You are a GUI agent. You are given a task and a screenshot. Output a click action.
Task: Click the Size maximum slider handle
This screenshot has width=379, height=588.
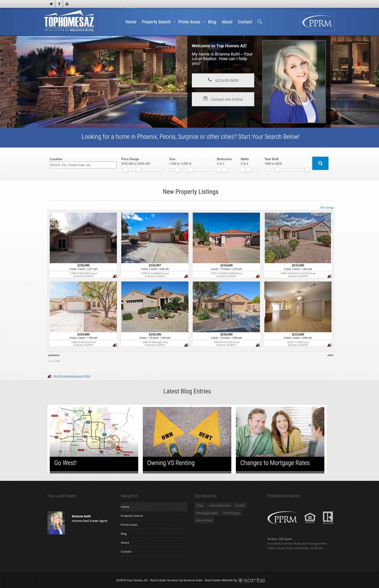click(x=190, y=169)
